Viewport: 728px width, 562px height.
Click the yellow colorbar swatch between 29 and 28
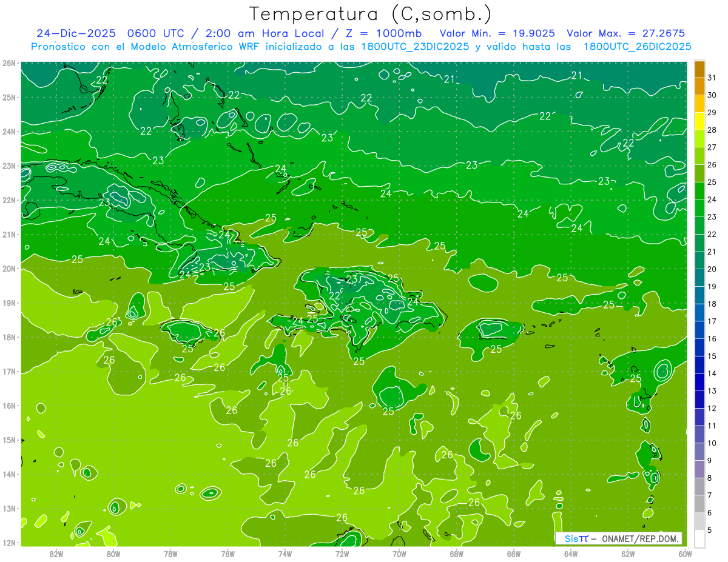699,121
